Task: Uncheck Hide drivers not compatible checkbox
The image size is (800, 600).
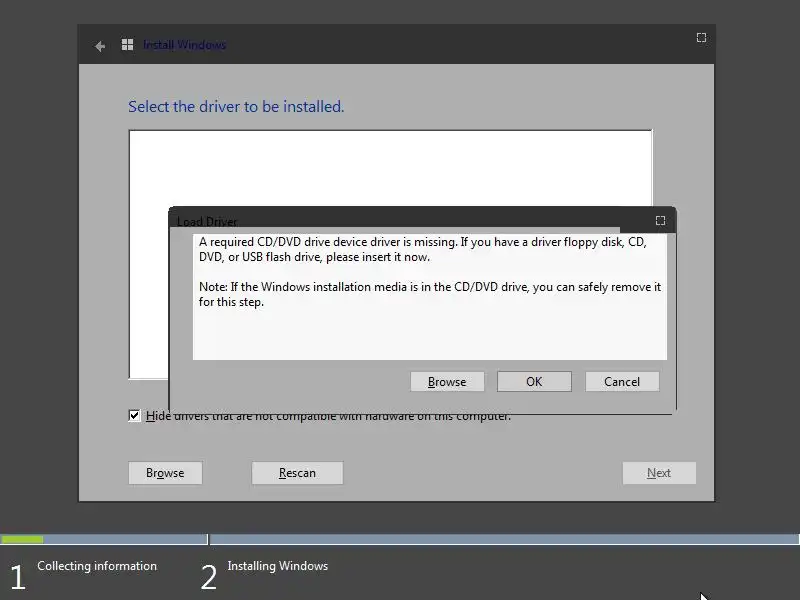Action: click(134, 415)
